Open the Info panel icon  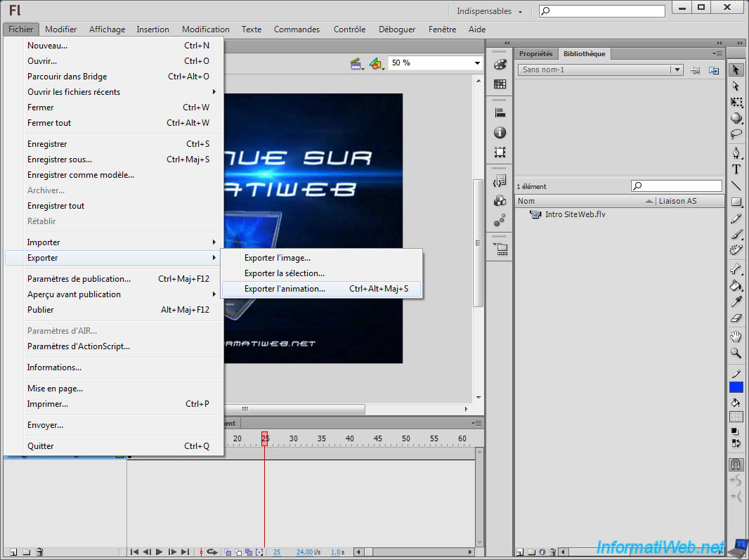click(500, 132)
